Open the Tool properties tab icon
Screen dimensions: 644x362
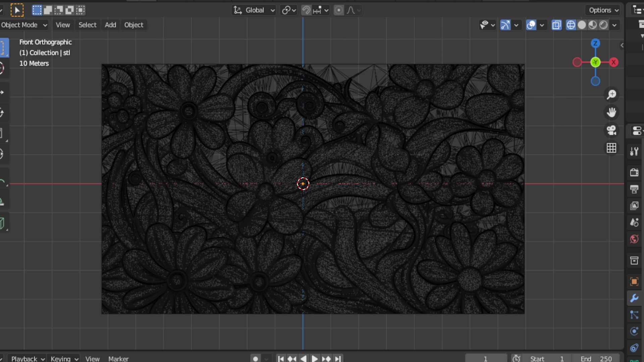[x=634, y=152]
